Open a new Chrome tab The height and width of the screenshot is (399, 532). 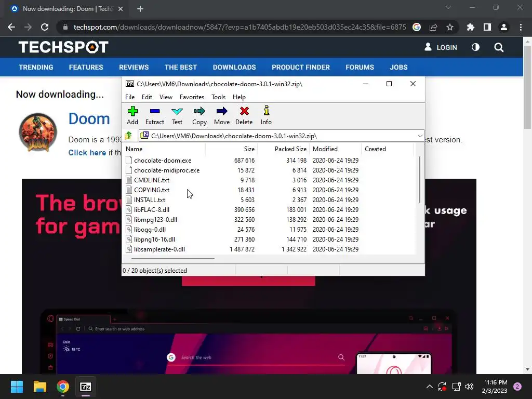point(140,9)
